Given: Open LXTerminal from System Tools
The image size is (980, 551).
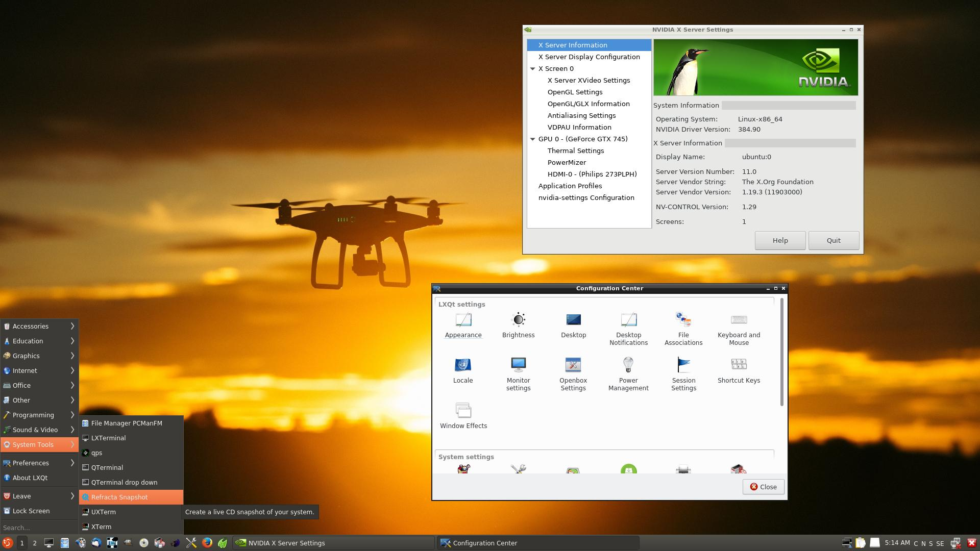Looking at the screenshot, I should 131,438.
